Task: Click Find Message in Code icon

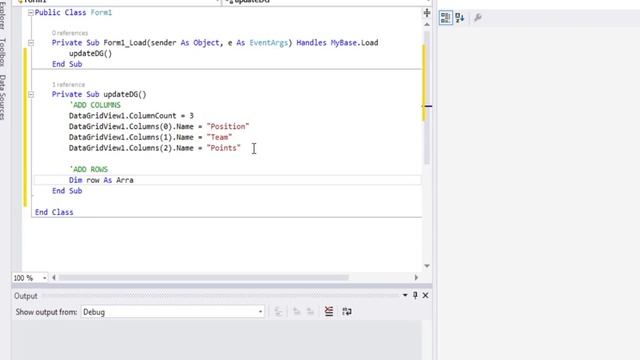Action: point(278,312)
